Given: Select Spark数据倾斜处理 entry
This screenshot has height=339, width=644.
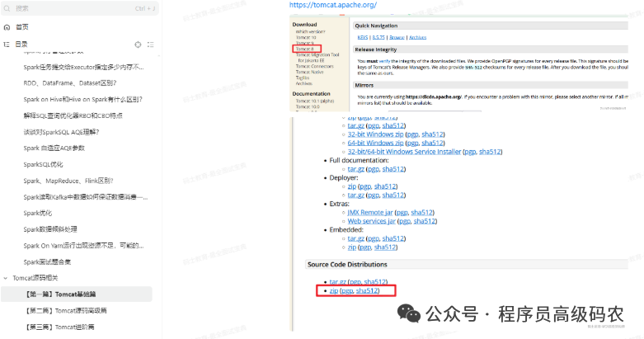Looking at the screenshot, I should click(50, 229).
